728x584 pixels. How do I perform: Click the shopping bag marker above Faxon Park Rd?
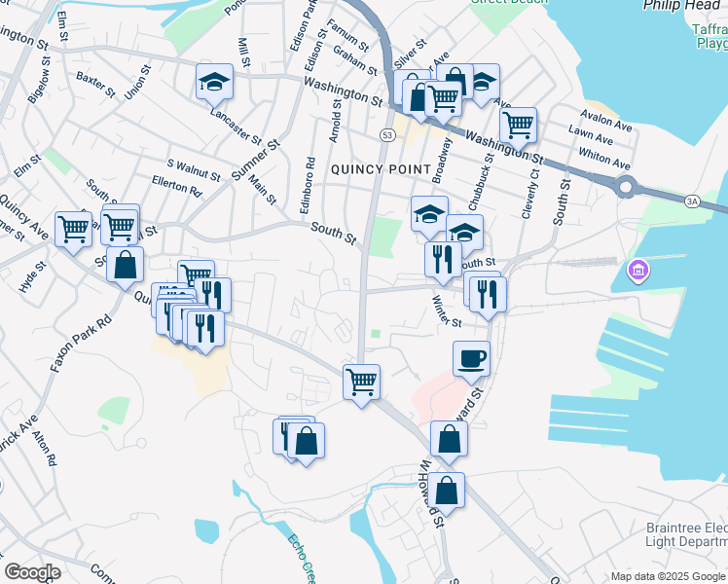click(126, 265)
